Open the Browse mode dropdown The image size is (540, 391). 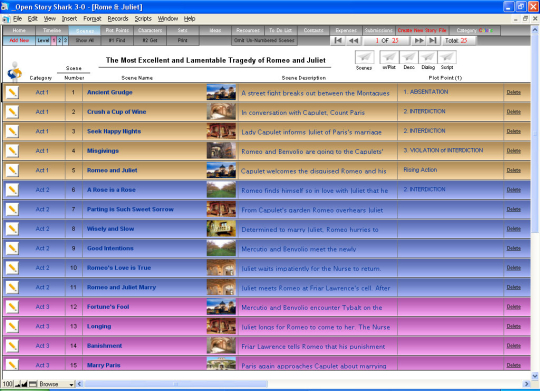[56, 384]
